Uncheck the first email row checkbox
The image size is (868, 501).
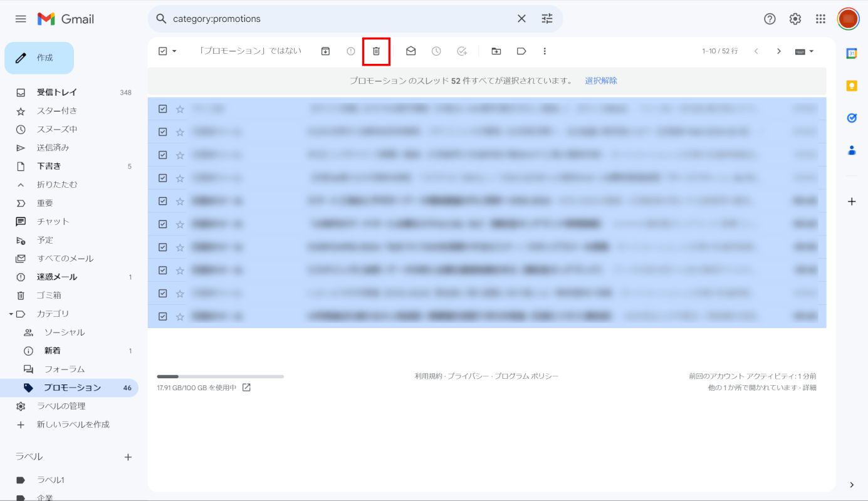[163, 109]
